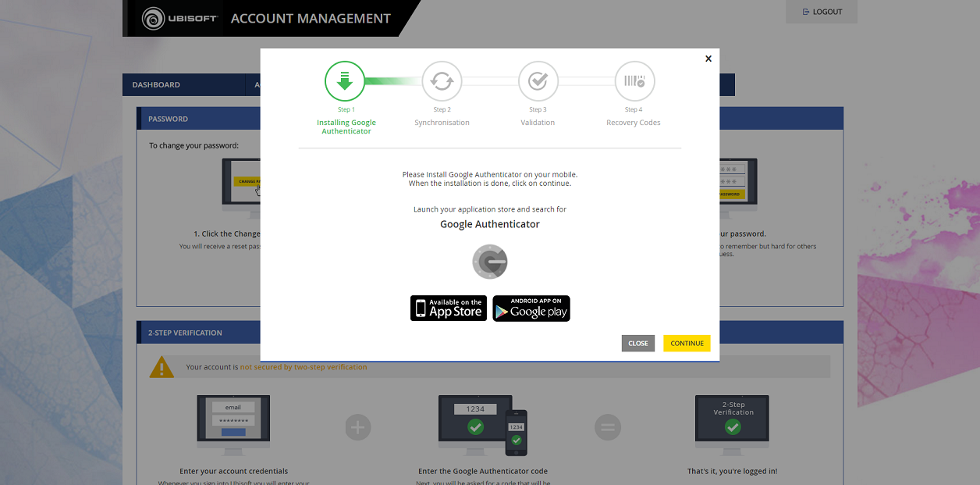Click the Enter the Google Authenticator code caption

pyautogui.click(x=483, y=471)
